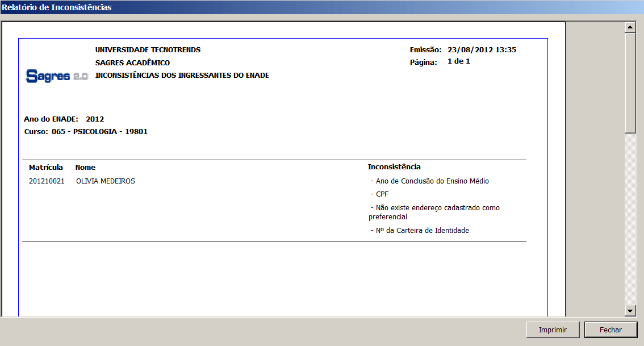The image size is (644, 346).
Task: Click the Curso 065 - PSICOLOGIA line
Action: coord(86,132)
